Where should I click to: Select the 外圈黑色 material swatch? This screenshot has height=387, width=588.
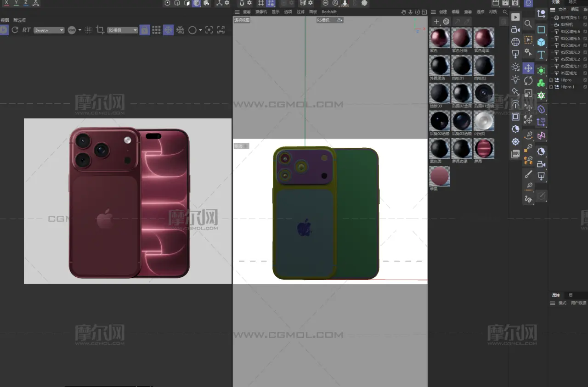[x=439, y=65]
